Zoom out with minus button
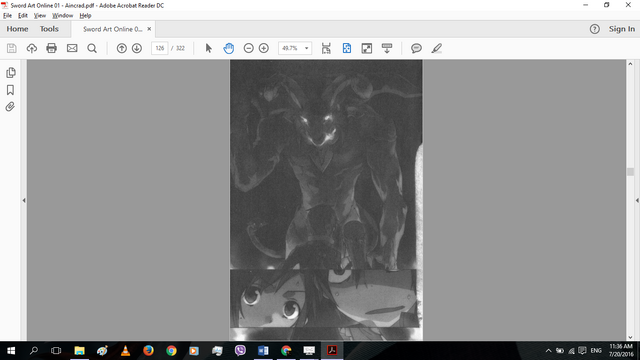 click(x=249, y=48)
